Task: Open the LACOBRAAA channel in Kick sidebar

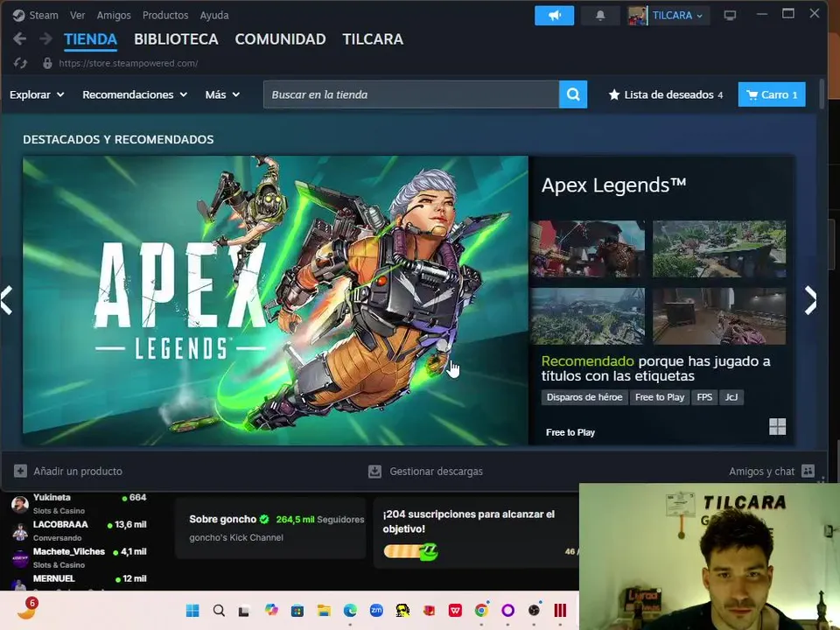Action: [x=80, y=530]
